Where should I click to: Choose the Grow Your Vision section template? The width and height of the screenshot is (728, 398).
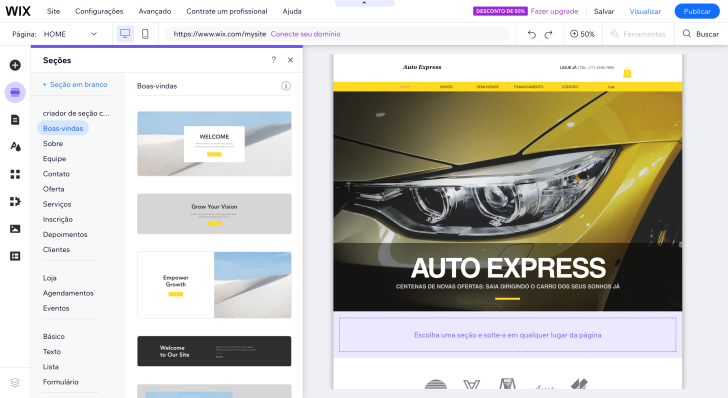pos(214,214)
